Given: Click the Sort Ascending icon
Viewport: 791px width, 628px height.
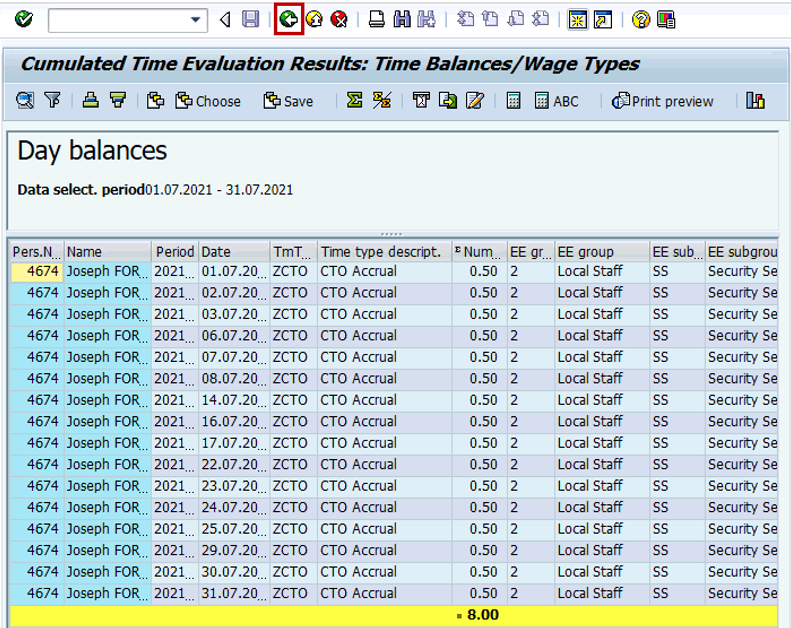Looking at the screenshot, I should (91, 100).
